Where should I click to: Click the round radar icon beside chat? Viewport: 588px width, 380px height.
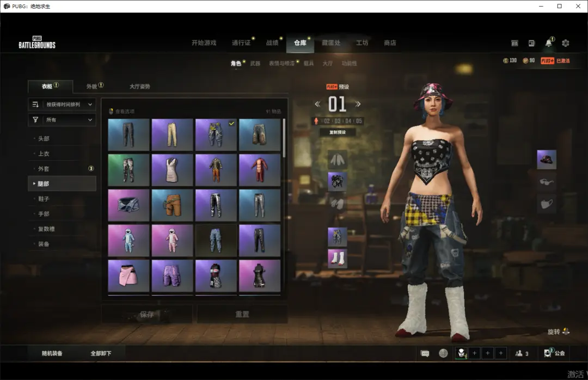tap(443, 353)
